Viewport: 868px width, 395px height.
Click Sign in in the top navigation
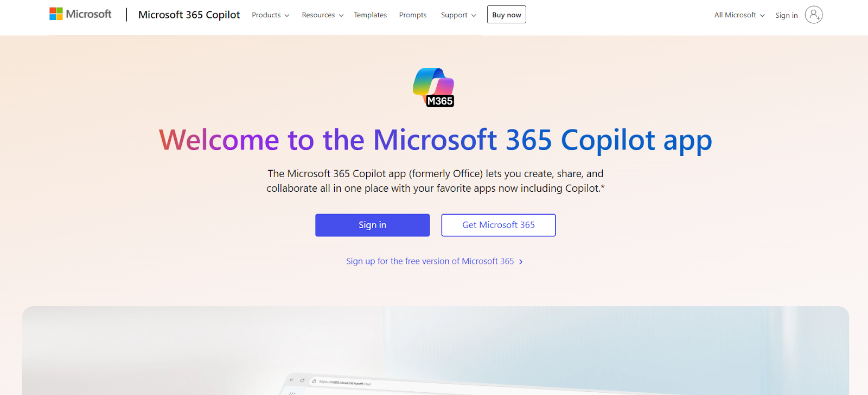click(x=786, y=15)
